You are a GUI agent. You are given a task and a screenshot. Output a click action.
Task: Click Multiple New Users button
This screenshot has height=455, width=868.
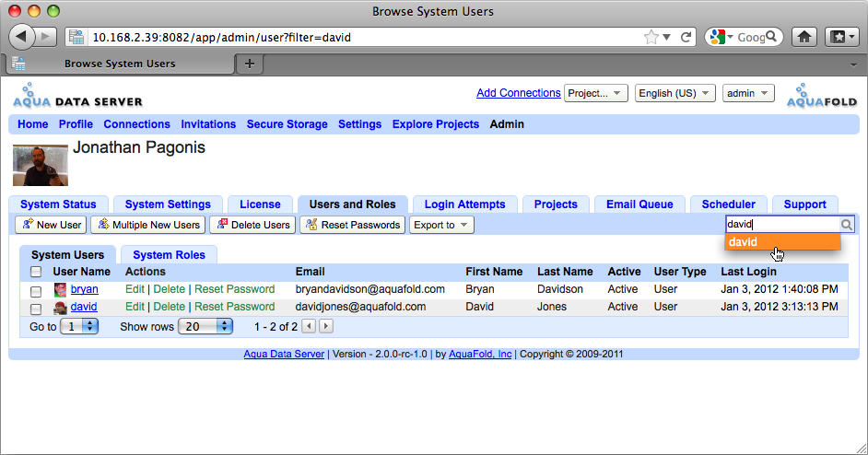tap(148, 225)
